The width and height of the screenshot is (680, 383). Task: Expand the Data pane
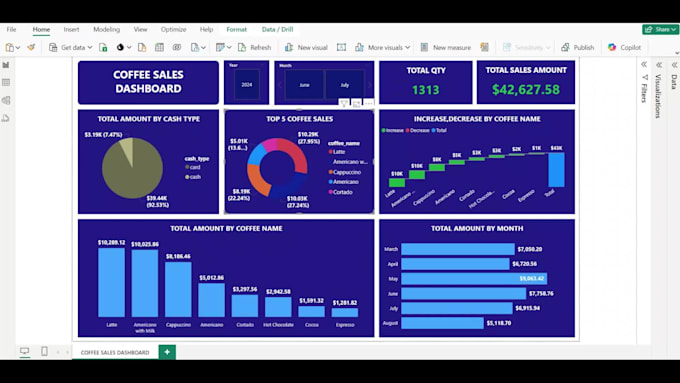tap(674, 65)
